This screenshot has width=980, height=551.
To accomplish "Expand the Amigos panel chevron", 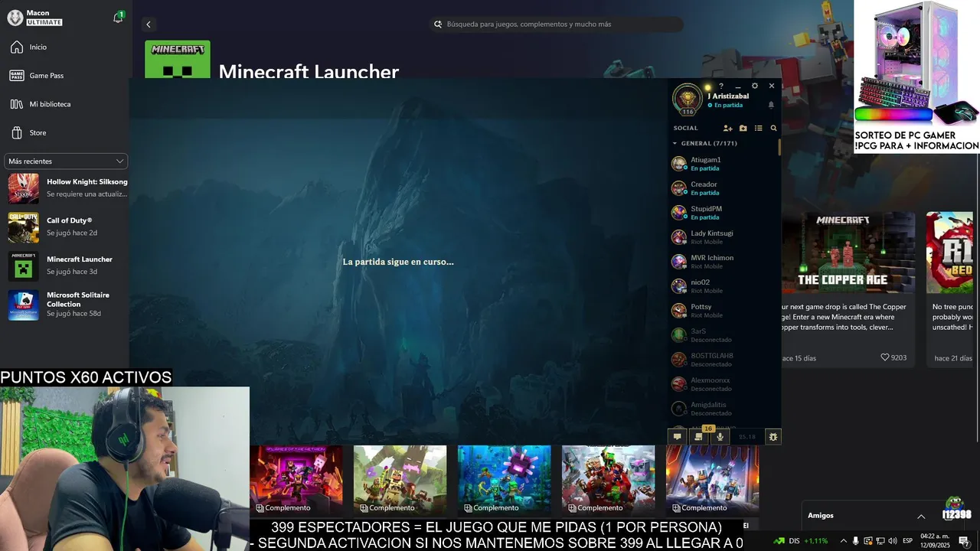I will (x=921, y=516).
